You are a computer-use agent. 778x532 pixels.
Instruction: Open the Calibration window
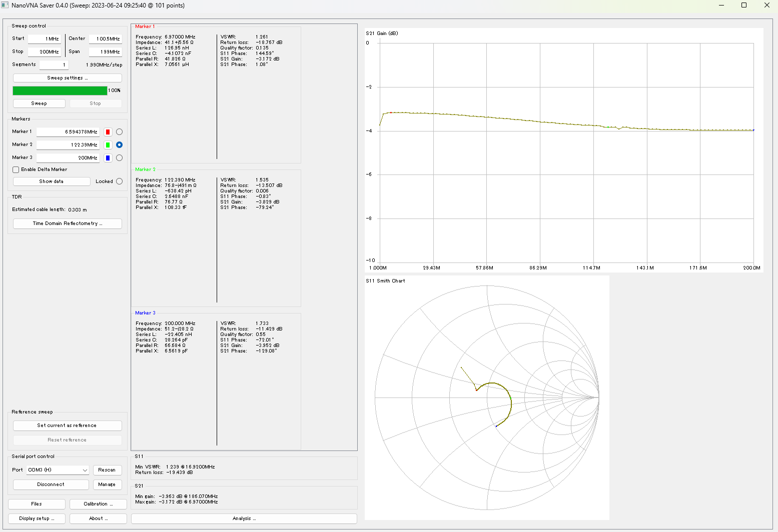point(98,504)
